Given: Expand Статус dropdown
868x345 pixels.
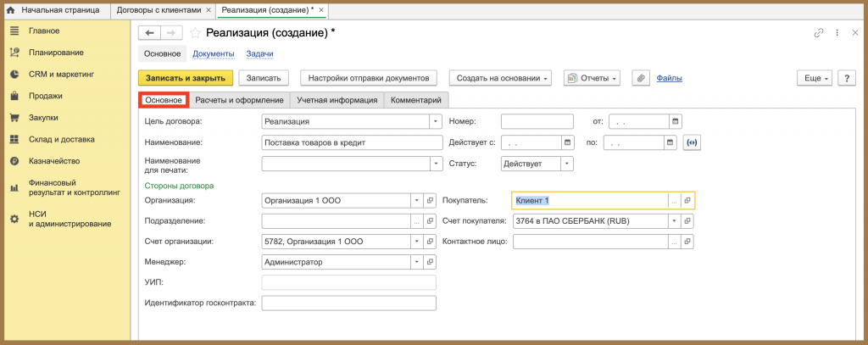Looking at the screenshot, I should coord(567,164).
